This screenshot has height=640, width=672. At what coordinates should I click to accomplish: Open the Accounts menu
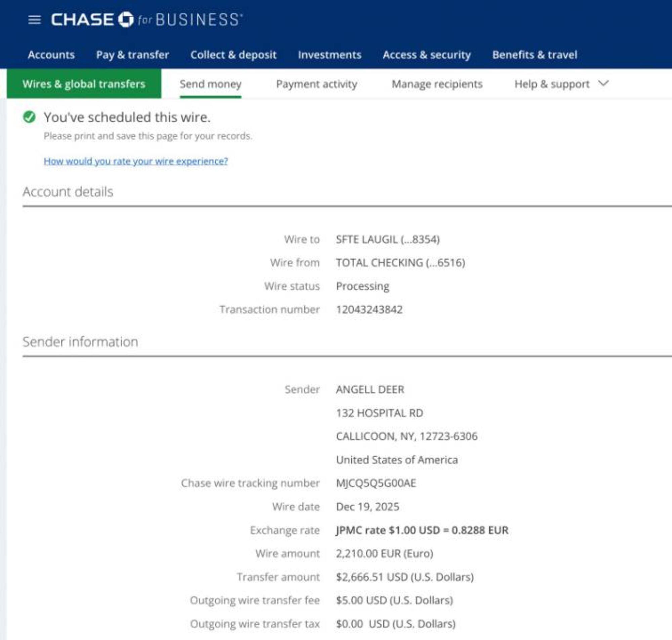click(51, 54)
